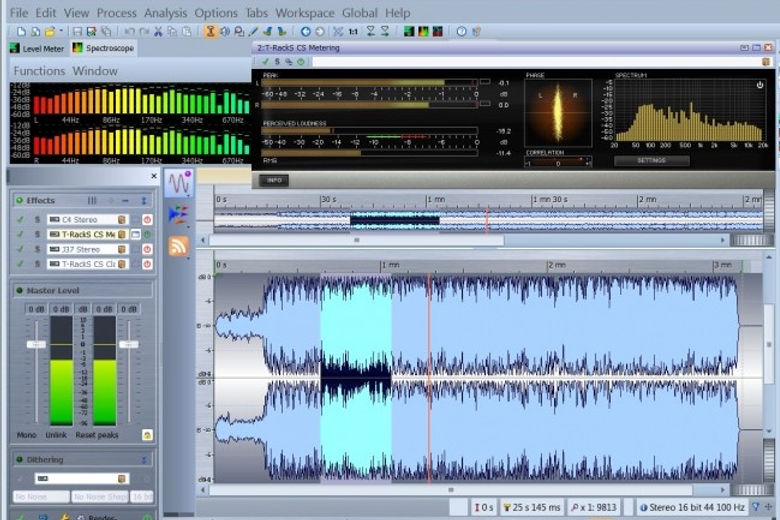Viewport: 780px width, 520px height.
Task: Cut selection with the scissors icon
Action: [x=158, y=31]
